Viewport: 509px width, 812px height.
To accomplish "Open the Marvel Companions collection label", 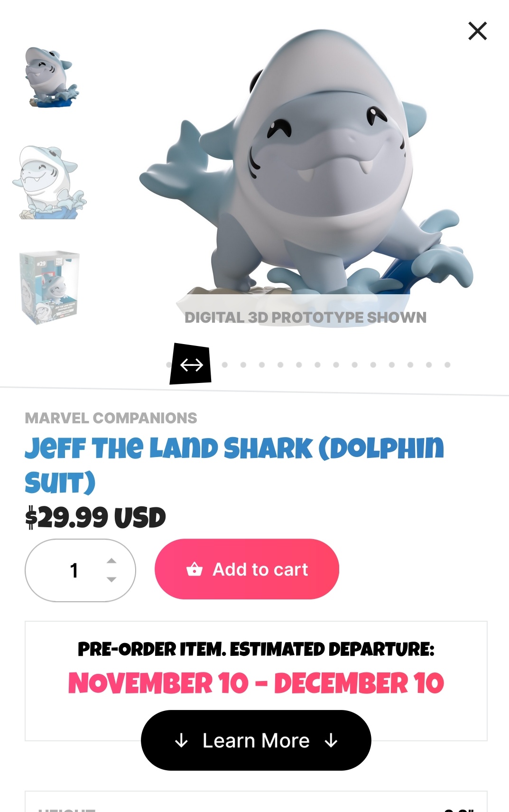I will coord(111,418).
